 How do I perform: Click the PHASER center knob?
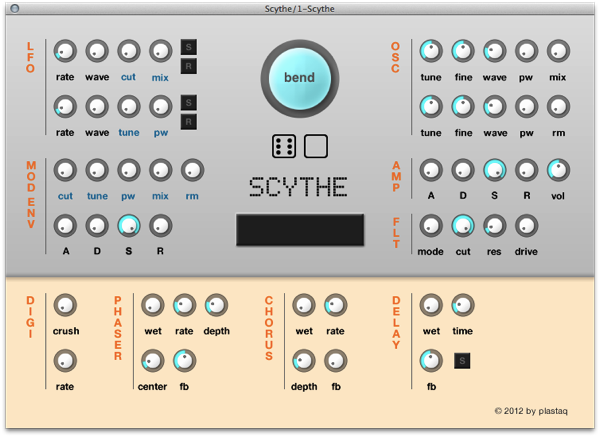pos(153,361)
